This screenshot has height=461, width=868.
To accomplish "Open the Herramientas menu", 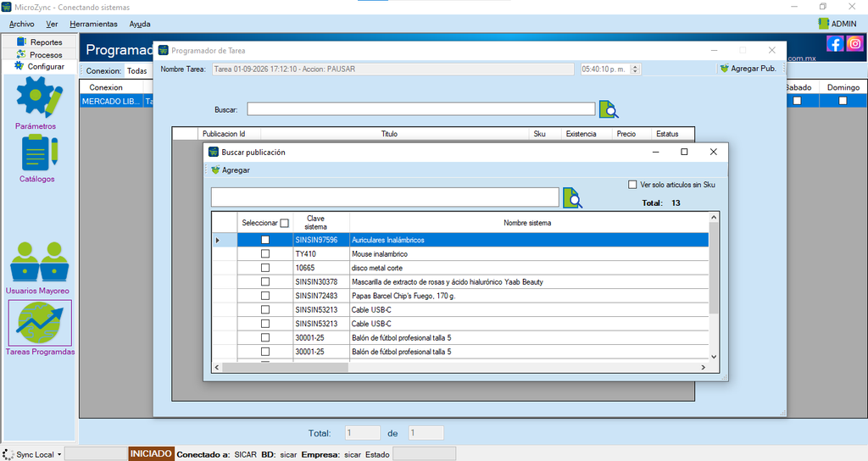I will pos(93,24).
